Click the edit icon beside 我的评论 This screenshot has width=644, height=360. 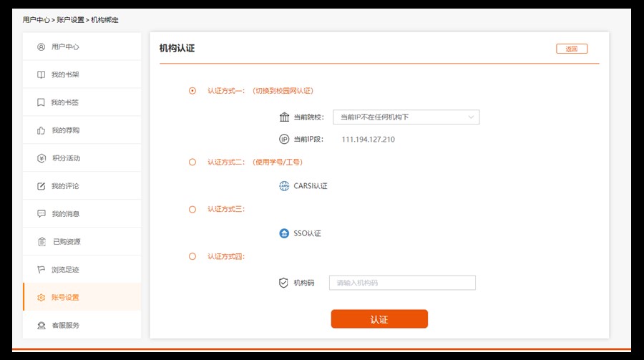(x=41, y=186)
